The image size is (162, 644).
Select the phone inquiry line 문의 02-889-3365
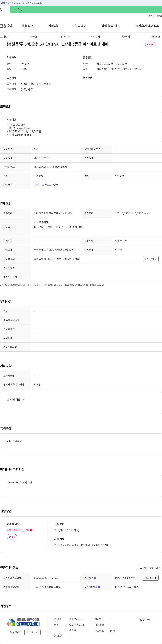point(19,135)
